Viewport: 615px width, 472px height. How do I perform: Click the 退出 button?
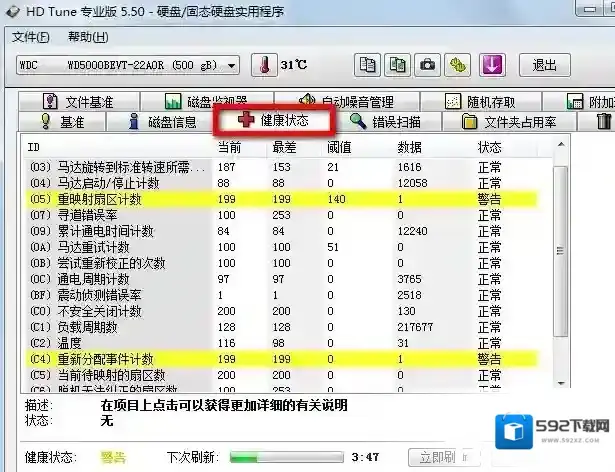[545, 65]
